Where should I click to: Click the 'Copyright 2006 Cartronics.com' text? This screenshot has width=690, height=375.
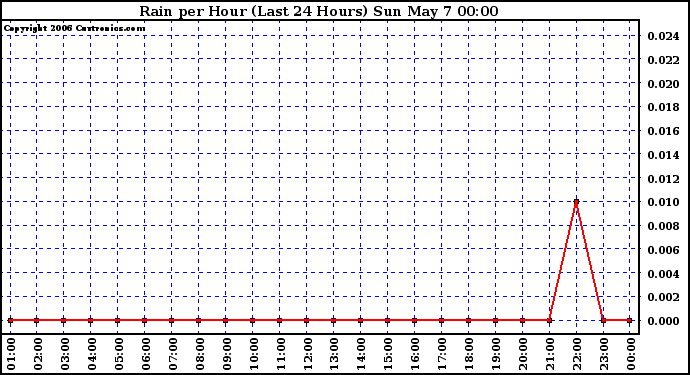[74, 29]
